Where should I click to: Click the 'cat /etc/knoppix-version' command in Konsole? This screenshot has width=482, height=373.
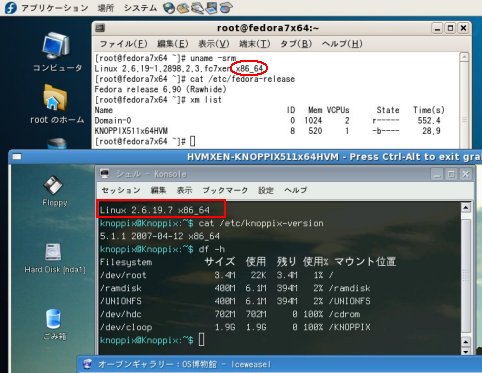pos(261,223)
